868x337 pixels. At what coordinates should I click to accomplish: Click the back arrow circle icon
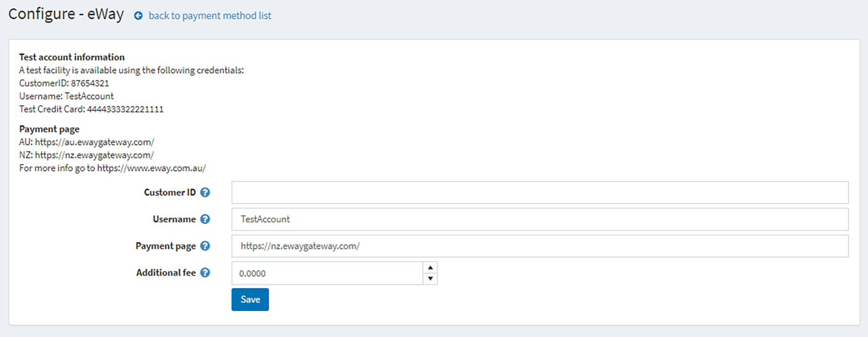[138, 16]
